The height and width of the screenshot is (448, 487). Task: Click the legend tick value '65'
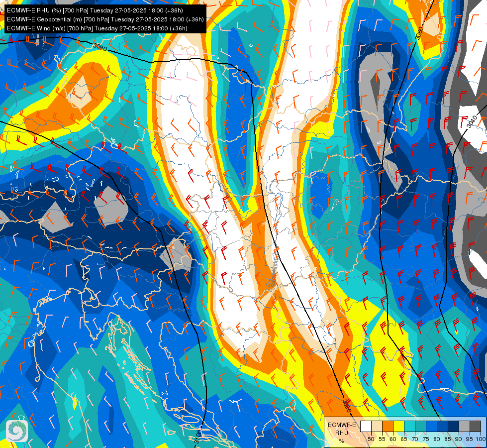404,439
